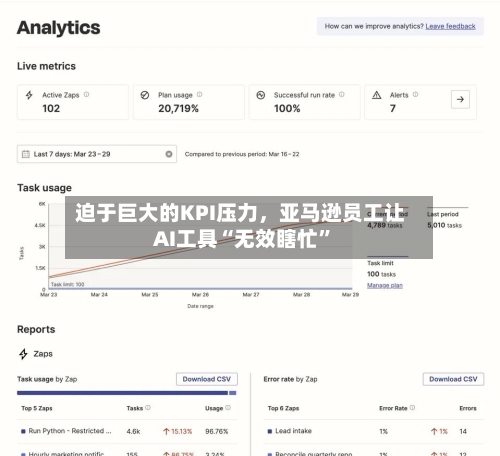The width and height of the screenshot is (500, 456).
Task: Click the Lead intake color marker
Action: (270, 431)
